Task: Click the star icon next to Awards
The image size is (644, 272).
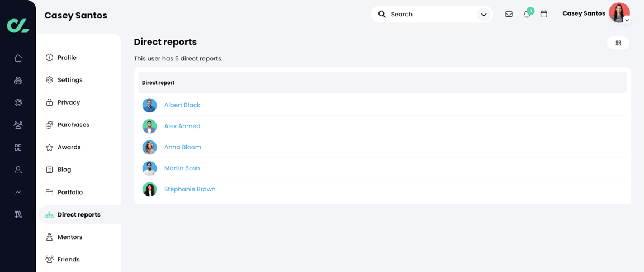Action: [49, 147]
